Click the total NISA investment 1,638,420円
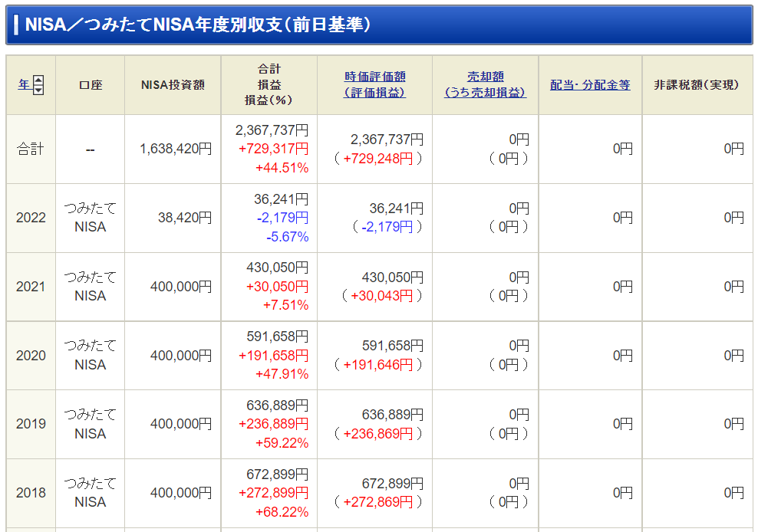 (176, 149)
